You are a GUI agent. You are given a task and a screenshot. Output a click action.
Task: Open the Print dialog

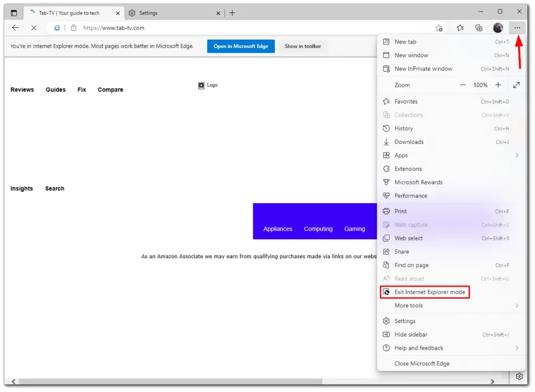click(x=400, y=211)
